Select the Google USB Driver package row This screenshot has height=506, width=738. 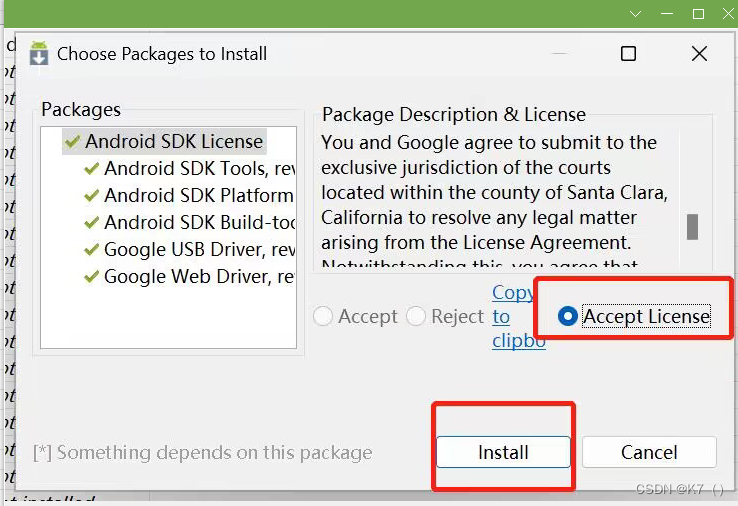[190, 249]
